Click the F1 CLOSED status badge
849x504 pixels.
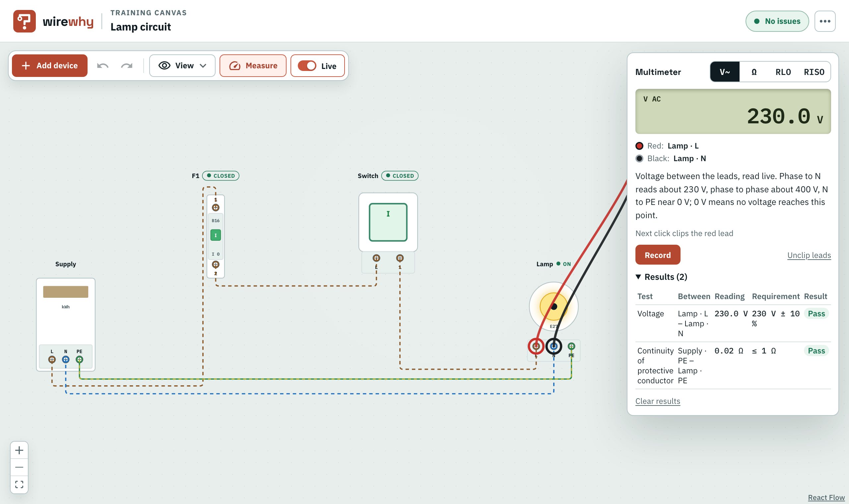tap(221, 176)
